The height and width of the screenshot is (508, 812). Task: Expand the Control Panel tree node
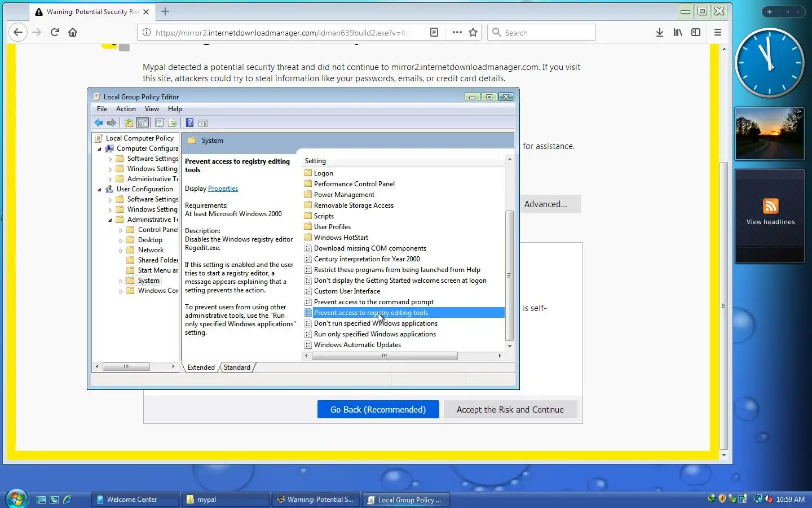121,230
